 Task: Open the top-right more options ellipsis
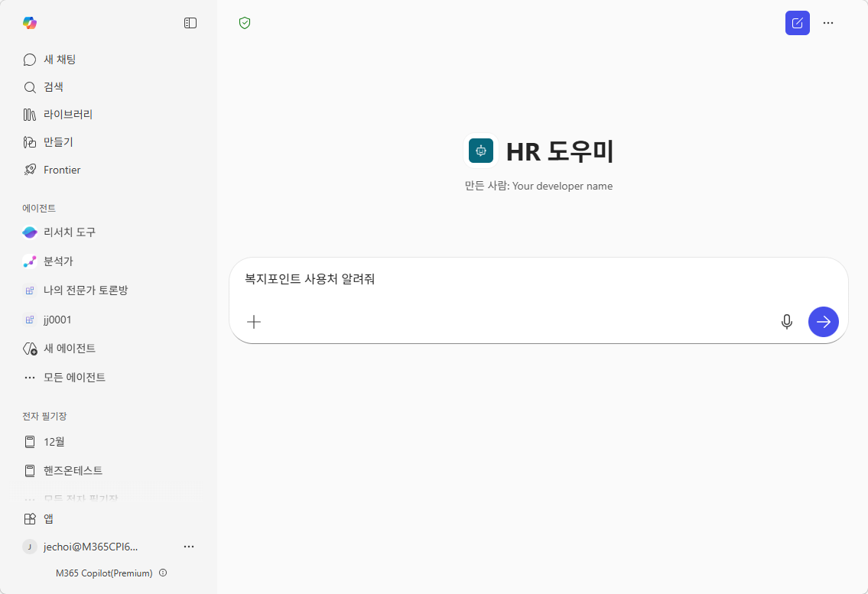(828, 23)
